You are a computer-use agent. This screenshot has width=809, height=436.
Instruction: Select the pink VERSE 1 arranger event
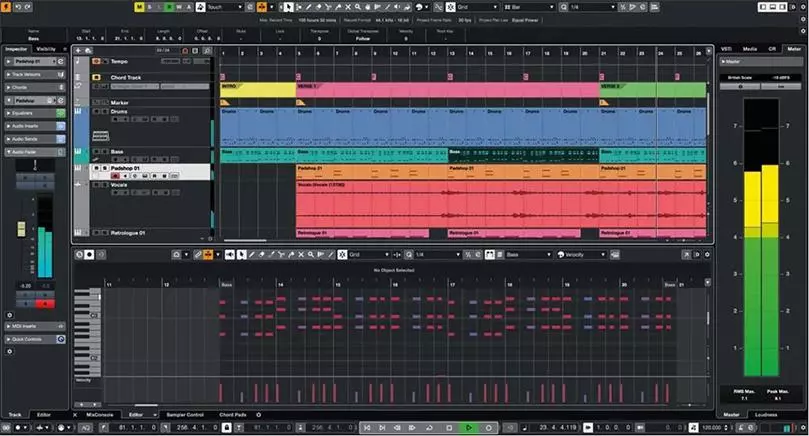click(x=447, y=90)
